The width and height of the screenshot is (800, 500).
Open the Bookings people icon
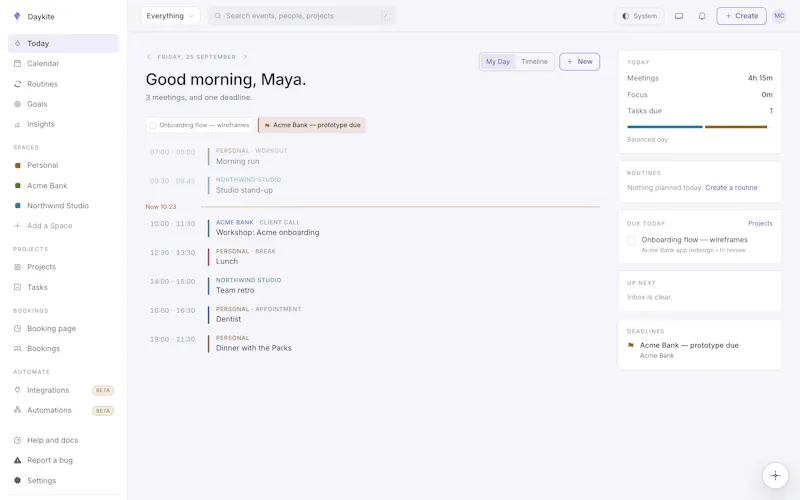coord(17,348)
